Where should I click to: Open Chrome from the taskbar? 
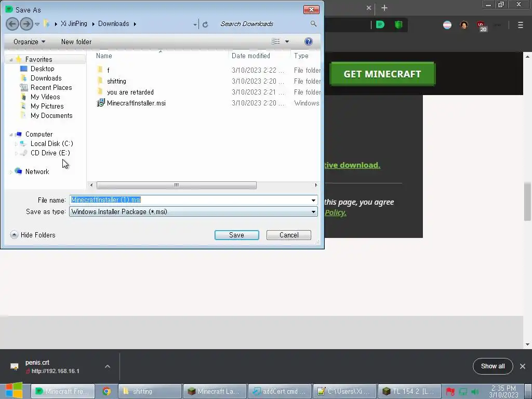(x=107, y=392)
